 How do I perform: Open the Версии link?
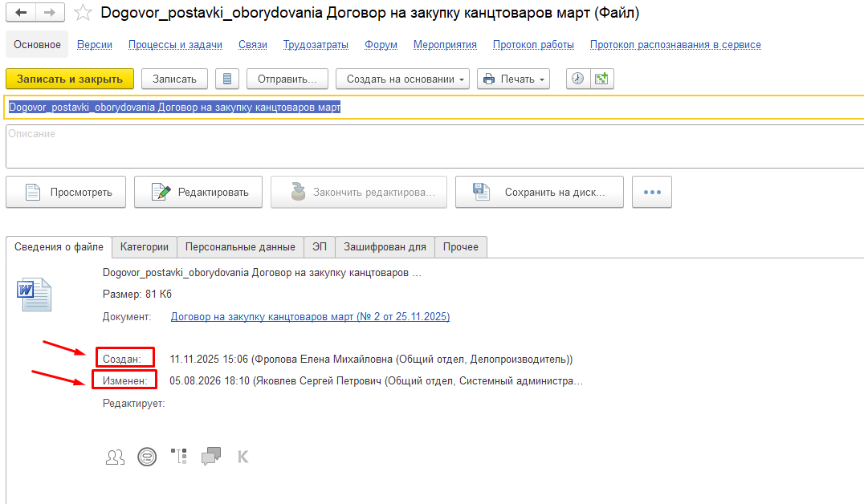[95, 45]
